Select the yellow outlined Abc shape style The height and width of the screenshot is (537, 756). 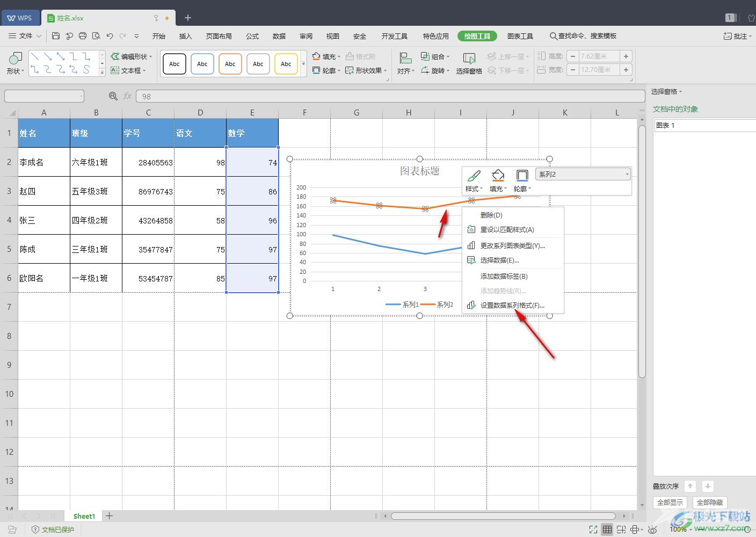(286, 64)
